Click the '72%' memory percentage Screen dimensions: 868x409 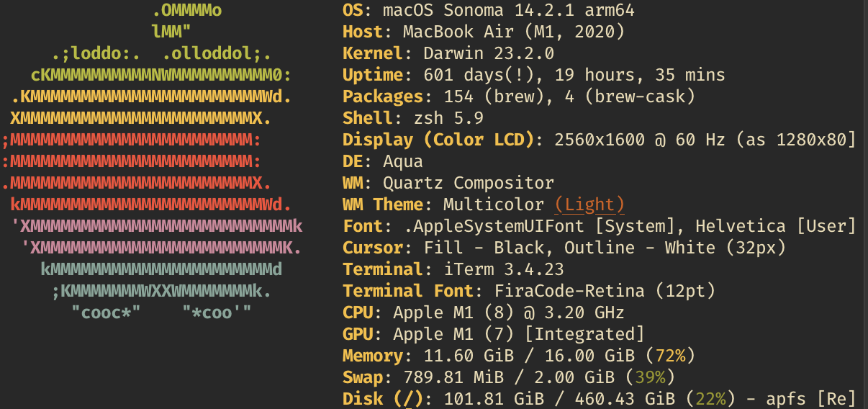point(670,356)
